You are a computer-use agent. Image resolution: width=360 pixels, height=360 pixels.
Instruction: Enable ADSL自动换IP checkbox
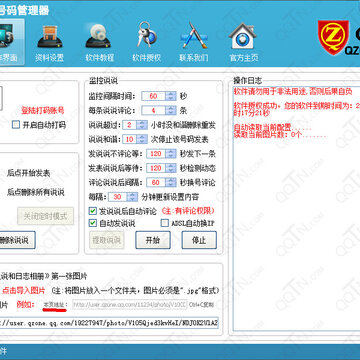coord(165,223)
